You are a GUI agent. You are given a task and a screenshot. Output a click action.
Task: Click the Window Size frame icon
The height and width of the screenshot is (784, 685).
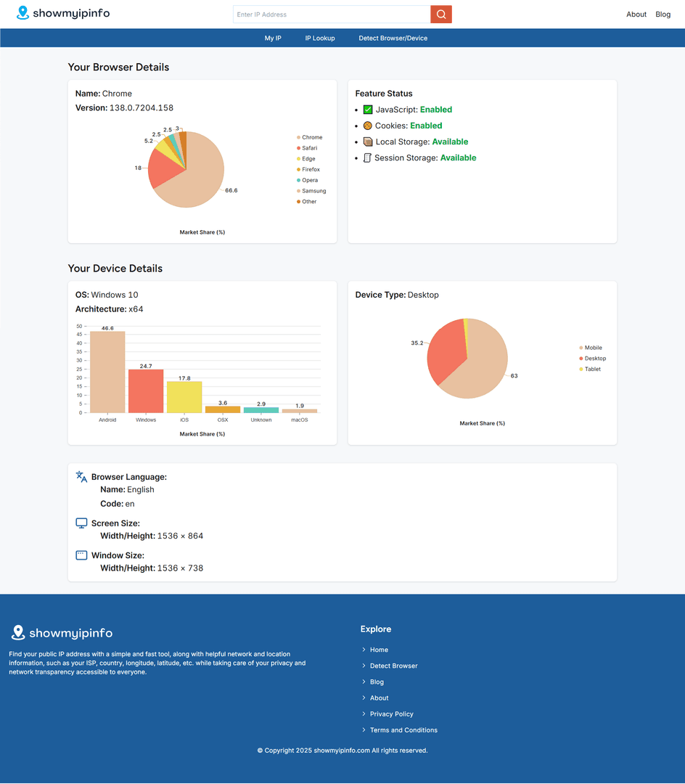(x=81, y=555)
